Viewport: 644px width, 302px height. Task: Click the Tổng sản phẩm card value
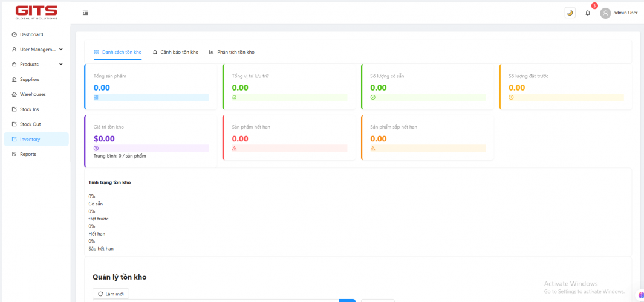tap(102, 88)
